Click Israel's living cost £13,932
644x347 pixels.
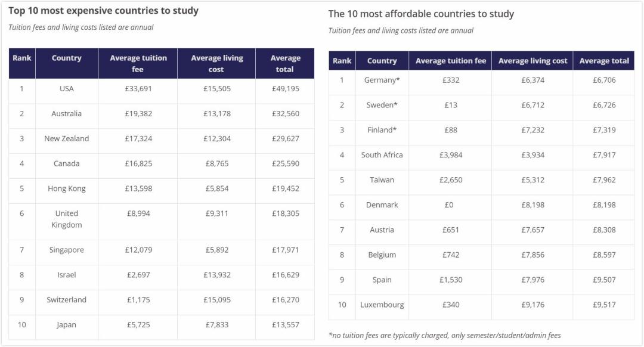[217, 275]
